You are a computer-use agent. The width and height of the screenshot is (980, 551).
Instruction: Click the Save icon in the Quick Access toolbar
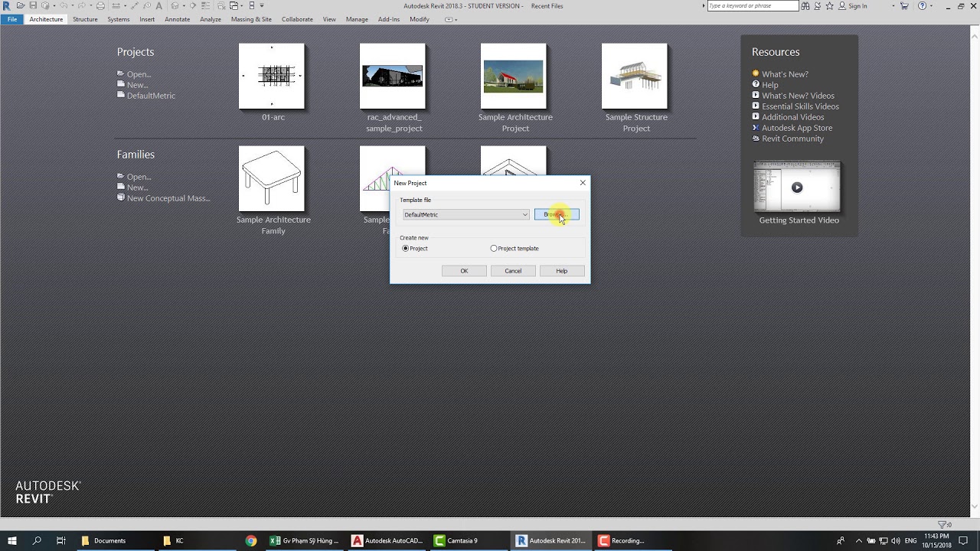33,5
